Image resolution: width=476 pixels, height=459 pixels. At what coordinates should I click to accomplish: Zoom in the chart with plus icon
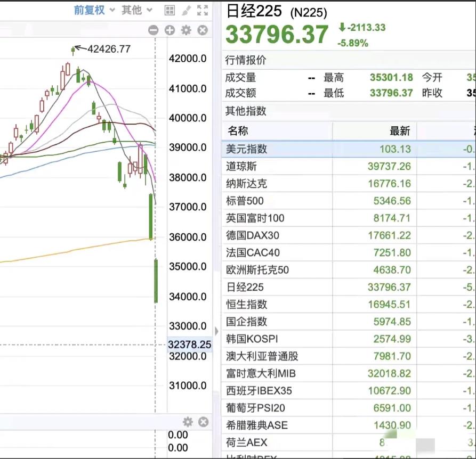pyautogui.click(x=170, y=30)
